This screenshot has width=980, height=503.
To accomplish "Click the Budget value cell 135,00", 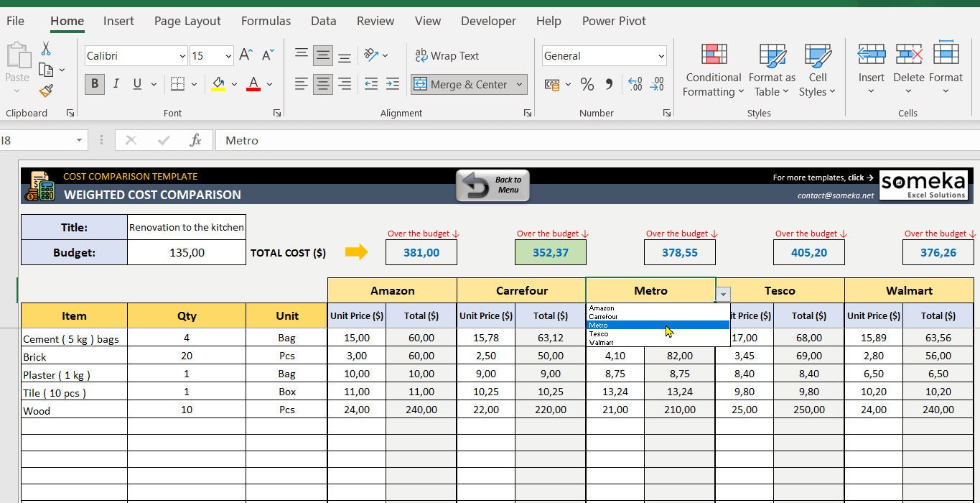I will 187,252.
